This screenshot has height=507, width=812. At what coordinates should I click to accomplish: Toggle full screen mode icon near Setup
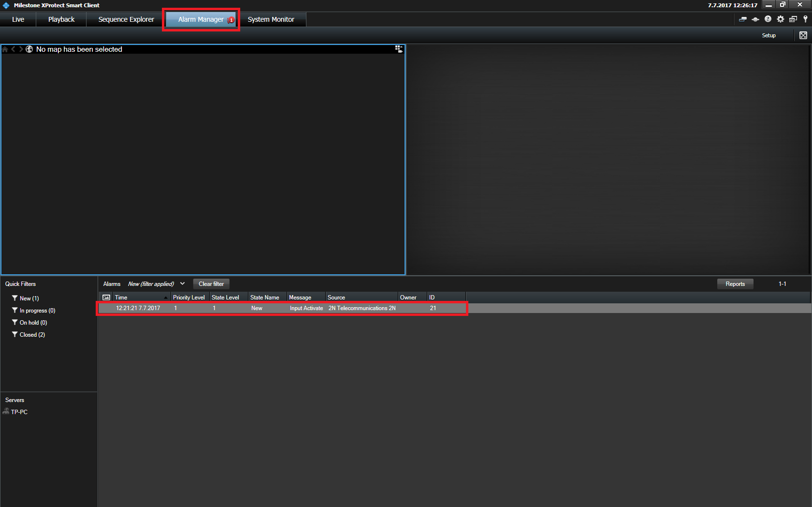(803, 35)
